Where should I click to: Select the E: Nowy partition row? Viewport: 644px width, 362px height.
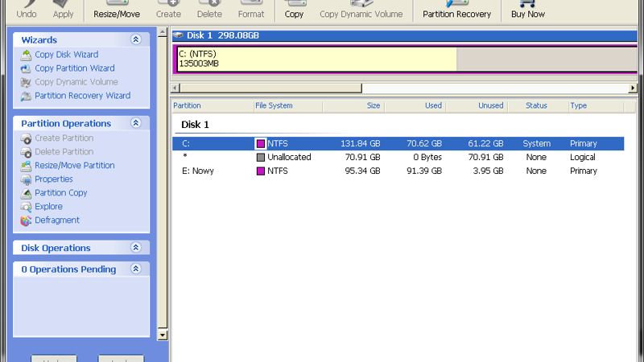(398, 171)
